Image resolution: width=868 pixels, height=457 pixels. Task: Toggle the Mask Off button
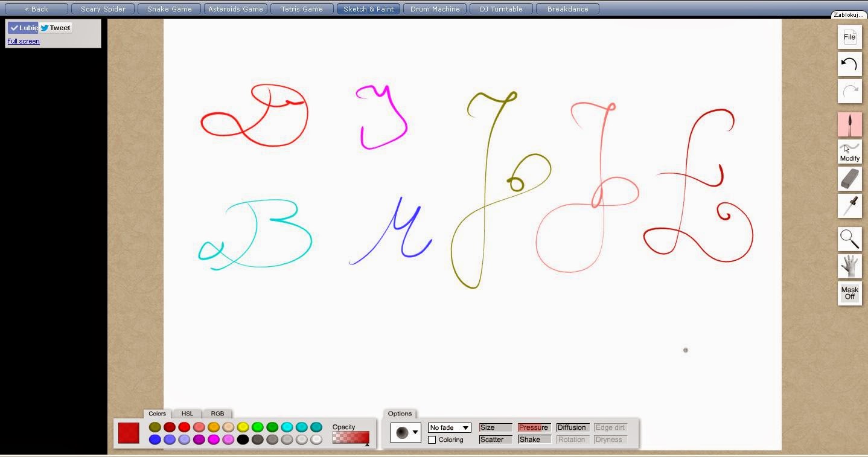[x=849, y=293]
